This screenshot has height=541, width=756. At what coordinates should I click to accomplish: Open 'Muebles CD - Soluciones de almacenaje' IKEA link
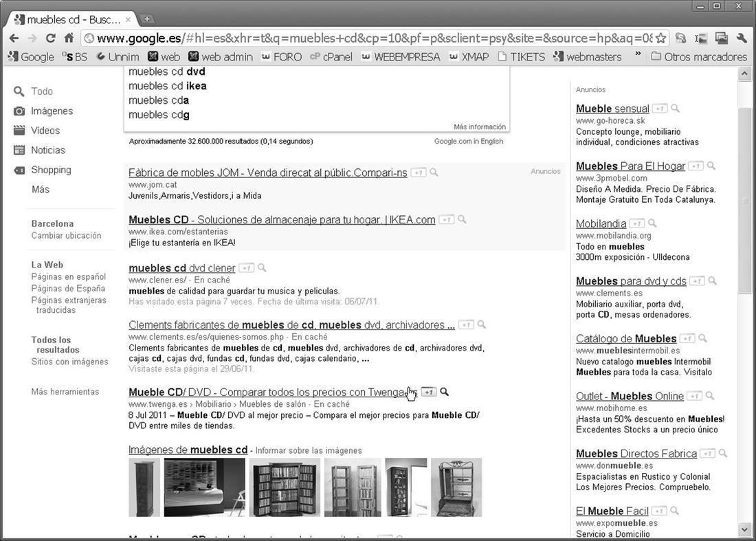[x=282, y=220]
